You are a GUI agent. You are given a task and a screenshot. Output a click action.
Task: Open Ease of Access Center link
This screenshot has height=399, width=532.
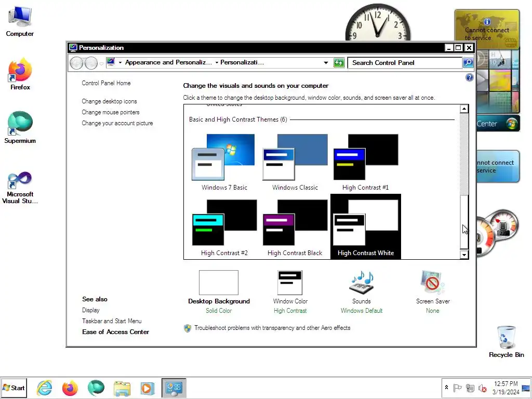click(x=116, y=332)
